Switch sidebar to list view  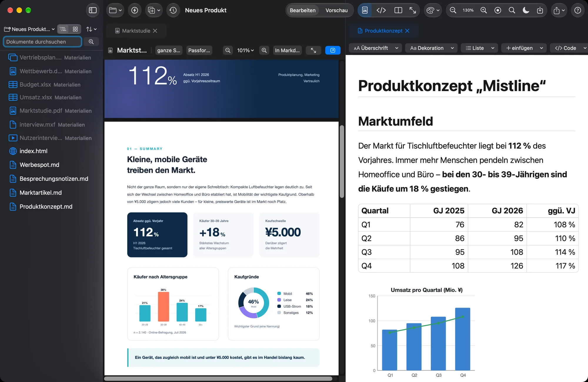pyautogui.click(x=63, y=29)
